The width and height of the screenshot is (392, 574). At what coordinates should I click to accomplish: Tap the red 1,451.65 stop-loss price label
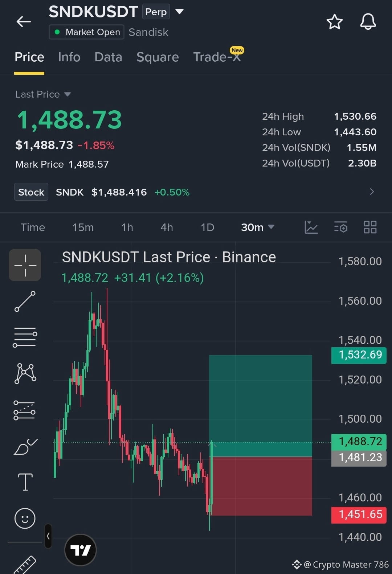[359, 514]
